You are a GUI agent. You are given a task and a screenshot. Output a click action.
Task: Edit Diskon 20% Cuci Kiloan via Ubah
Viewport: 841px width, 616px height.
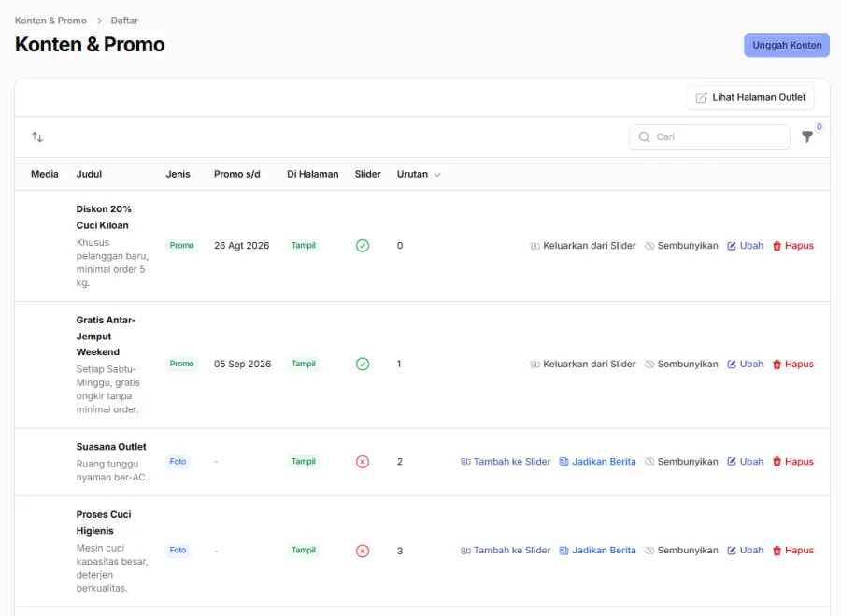[x=745, y=246]
